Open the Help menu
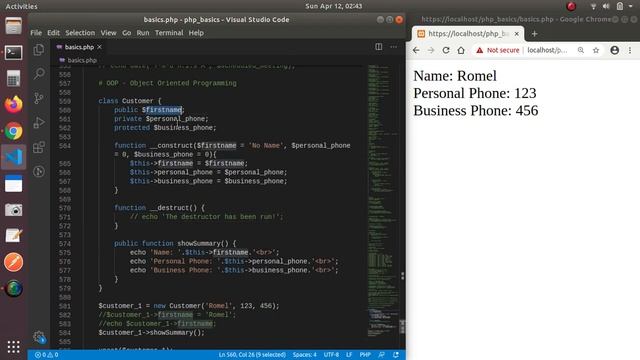Screen dimensions: 640x360 (x=196, y=33)
